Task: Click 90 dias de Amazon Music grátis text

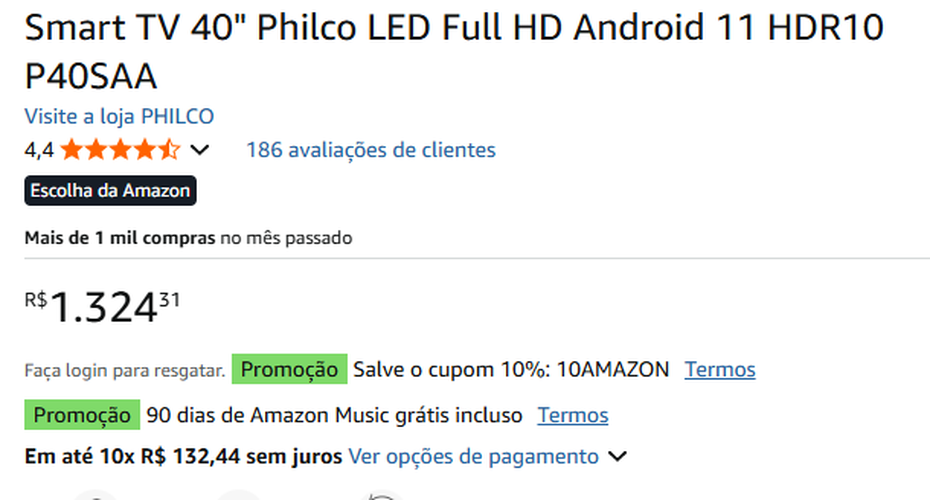Action: [334, 414]
